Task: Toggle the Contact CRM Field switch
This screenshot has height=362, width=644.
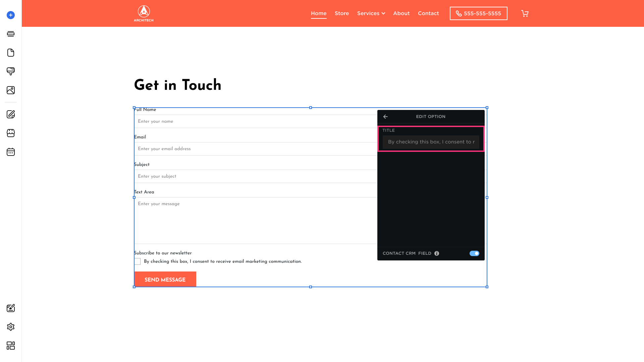Action: click(474, 253)
